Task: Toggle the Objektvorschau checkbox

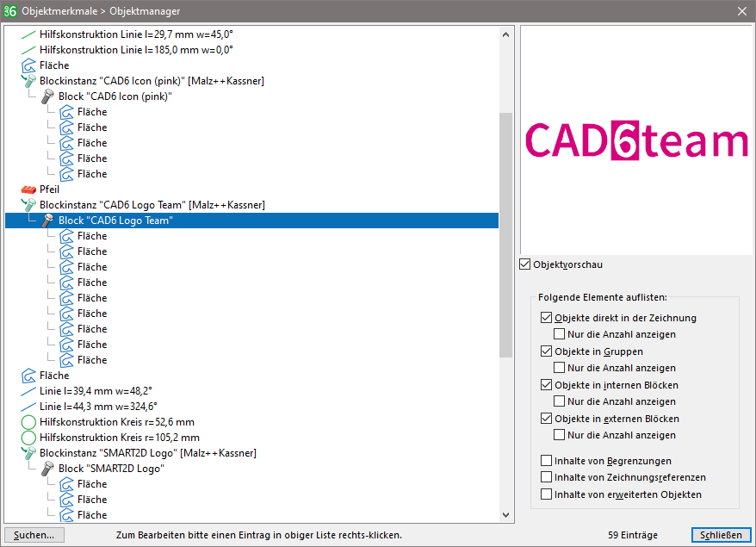Action: [x=525, y=264]
